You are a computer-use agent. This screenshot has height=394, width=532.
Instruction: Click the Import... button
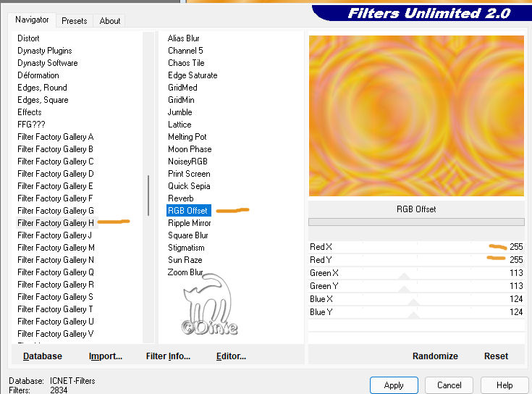click(106, 356)
